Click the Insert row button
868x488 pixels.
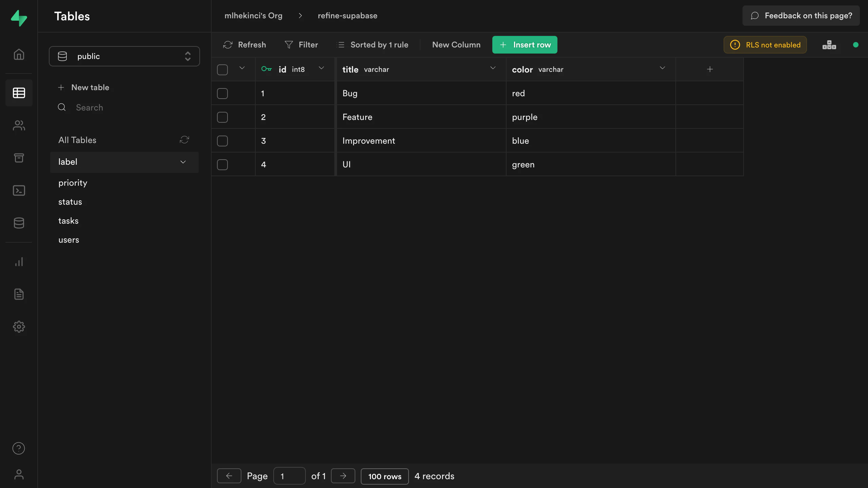point(525,45)
